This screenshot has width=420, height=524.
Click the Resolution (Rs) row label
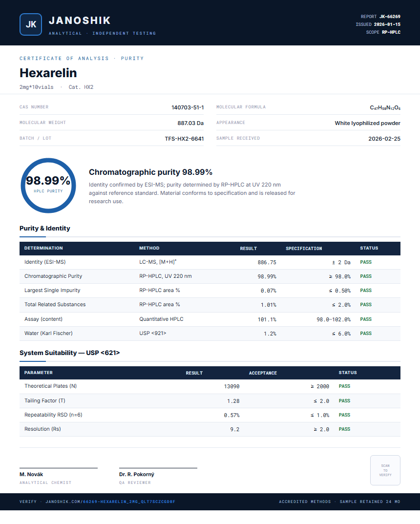[x=42, y=429]
